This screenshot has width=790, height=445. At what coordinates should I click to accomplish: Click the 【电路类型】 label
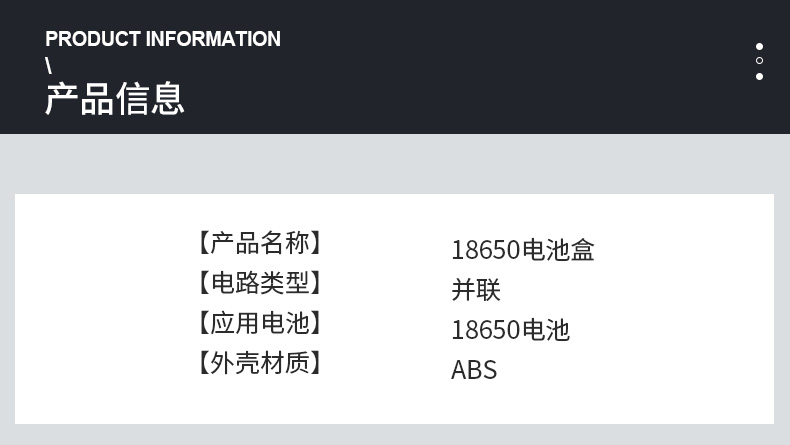pyautogui.click(x=260, y=283)
